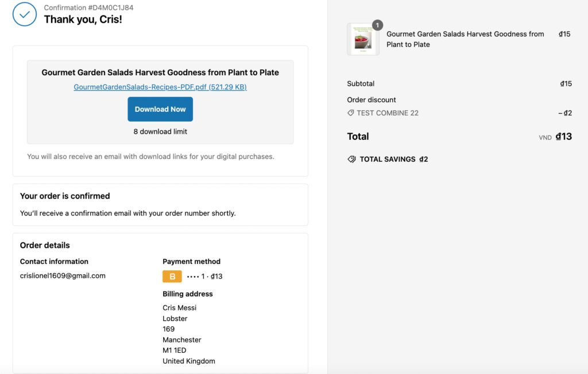Click the crislionel1609@gmail.com contact email
Viewport: 588px width, 374px height.
point(63,275)
